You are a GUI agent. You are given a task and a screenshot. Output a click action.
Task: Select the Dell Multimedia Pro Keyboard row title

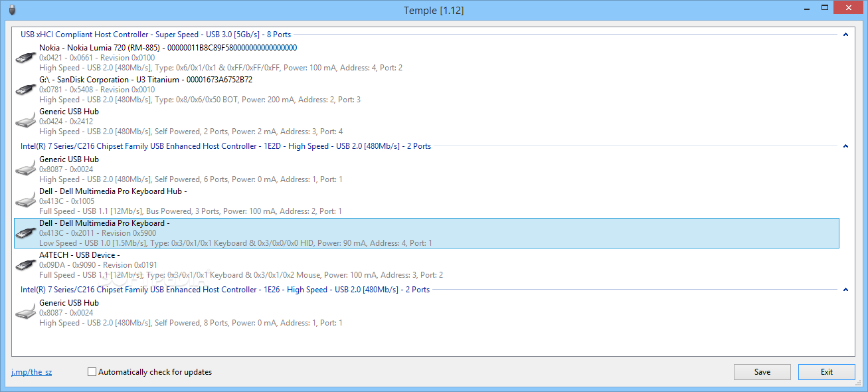[104, 223]
